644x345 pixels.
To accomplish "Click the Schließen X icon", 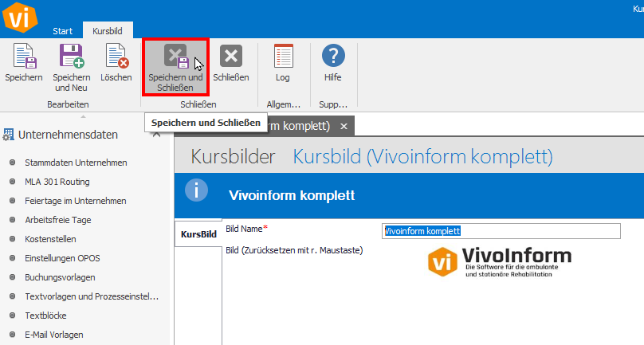I will pyautogui.click(x=231, y=56).
